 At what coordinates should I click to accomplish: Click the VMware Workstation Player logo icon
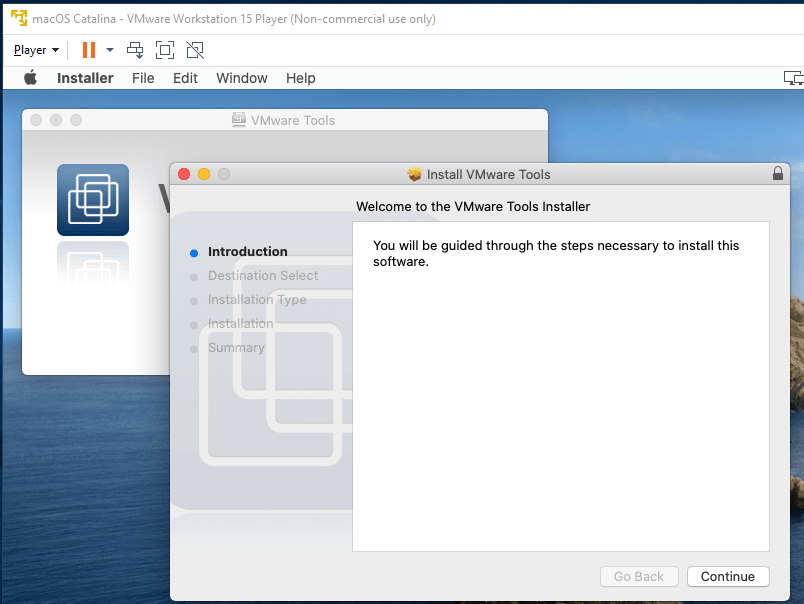tap(19, 18)
